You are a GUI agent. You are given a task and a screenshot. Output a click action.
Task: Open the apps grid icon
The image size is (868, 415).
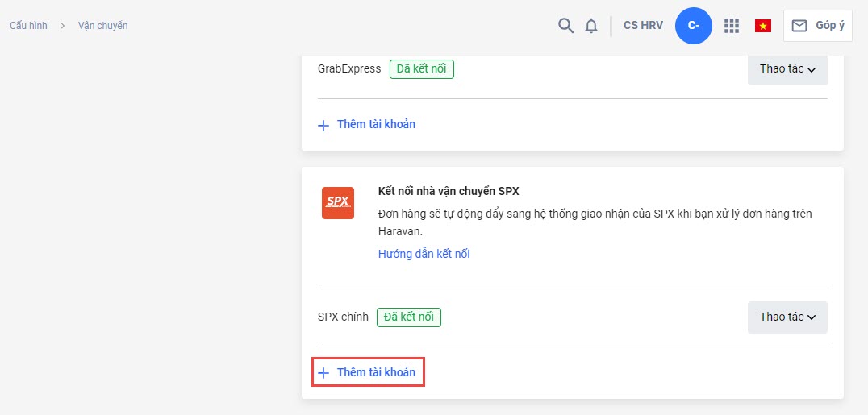tap(732, 26)
